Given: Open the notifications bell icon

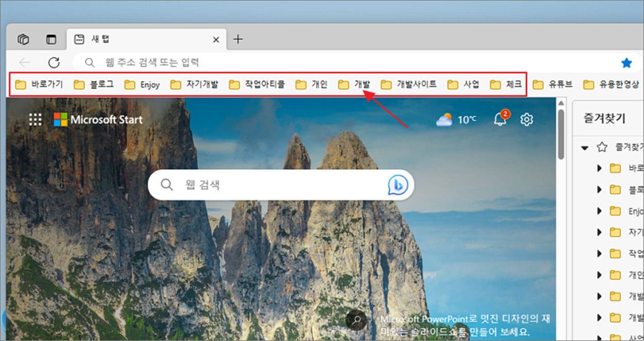Looking at the screenshot, I should click(499, 119).
